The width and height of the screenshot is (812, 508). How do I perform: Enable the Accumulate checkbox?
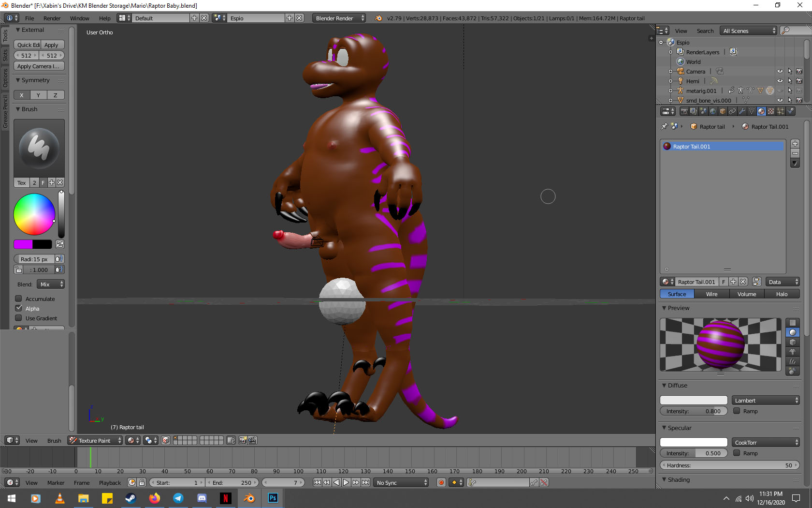(19, 299)
